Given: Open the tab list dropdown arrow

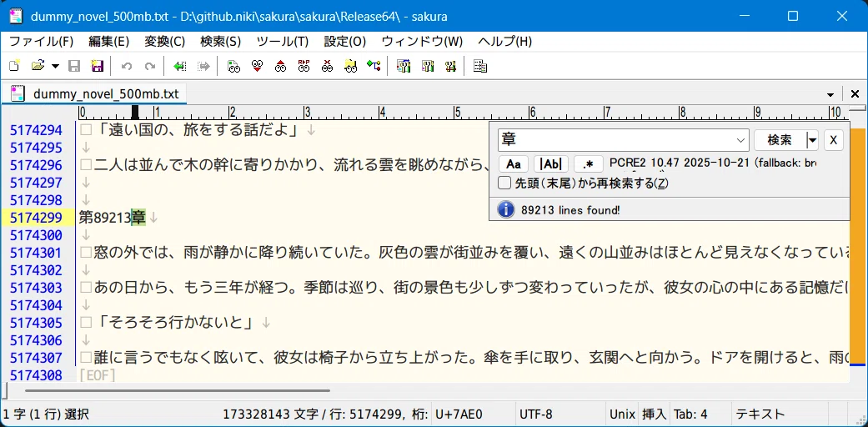Looking at the screenshot, I should coord(830,94).
